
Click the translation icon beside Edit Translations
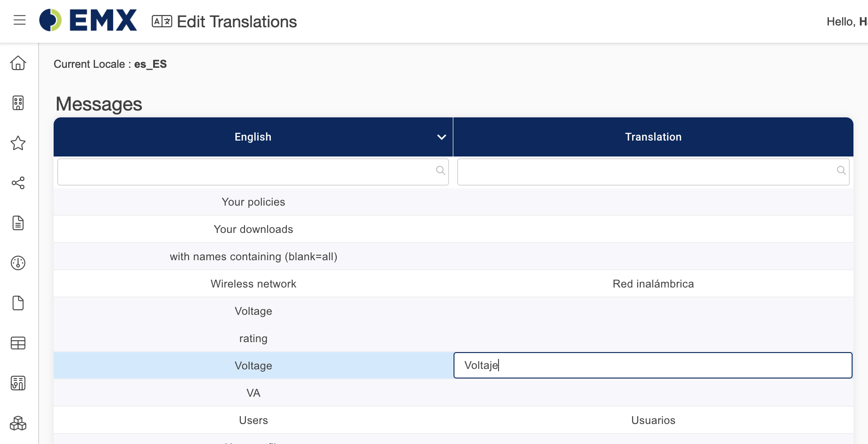pyautogui.click(x=162, y=21)
